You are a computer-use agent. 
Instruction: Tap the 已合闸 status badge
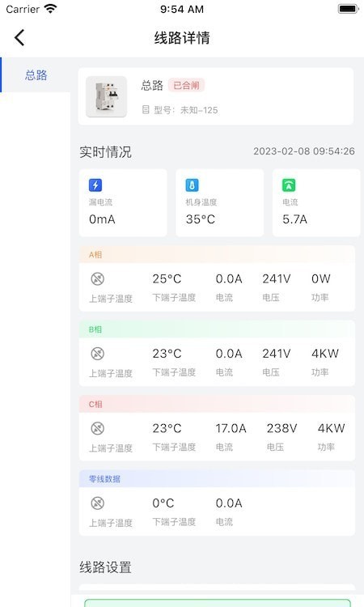point(186,85)
